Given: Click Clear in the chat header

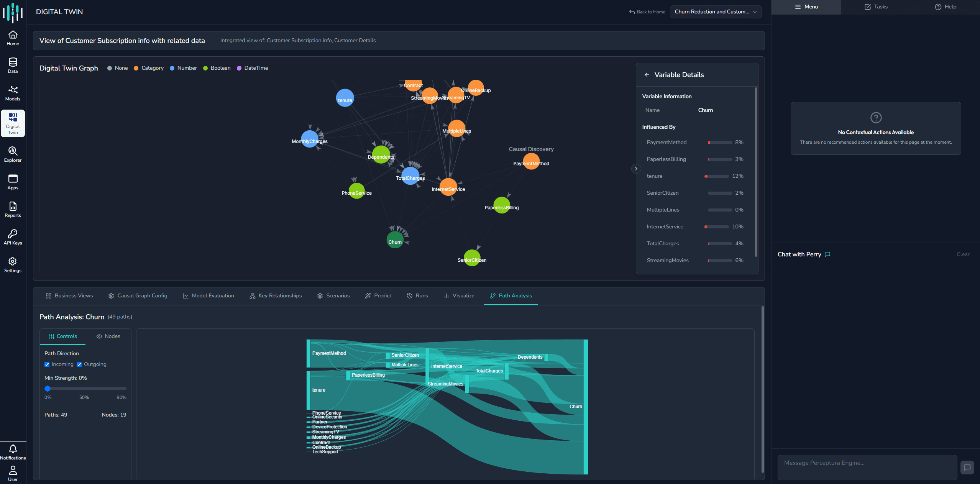Looking at the screenshot, I should point(963,254).
